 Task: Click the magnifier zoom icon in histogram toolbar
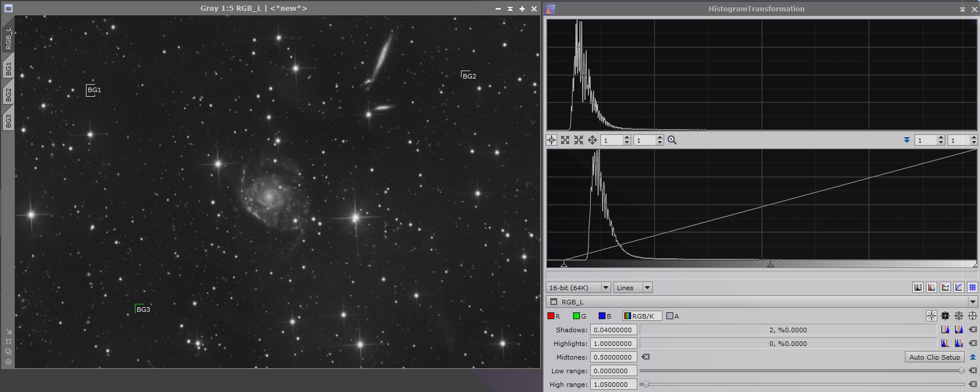[672, 140]
